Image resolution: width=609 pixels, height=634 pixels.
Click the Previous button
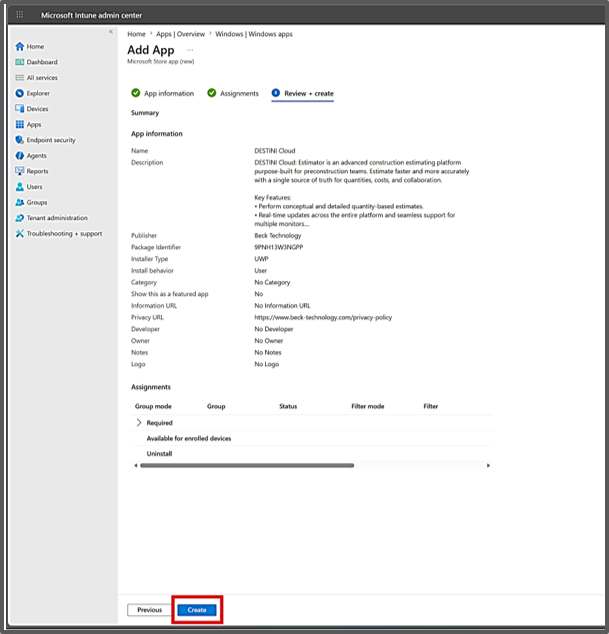(x=149, y=610)
